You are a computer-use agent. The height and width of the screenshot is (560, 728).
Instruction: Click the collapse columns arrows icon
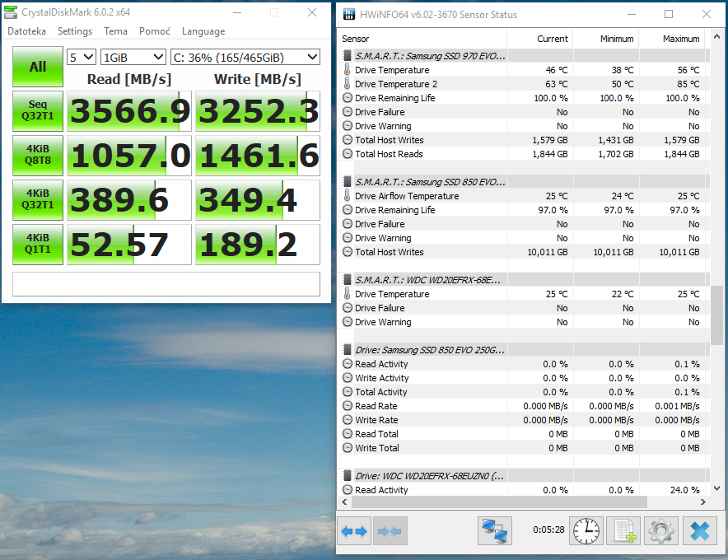coord(390,531)
